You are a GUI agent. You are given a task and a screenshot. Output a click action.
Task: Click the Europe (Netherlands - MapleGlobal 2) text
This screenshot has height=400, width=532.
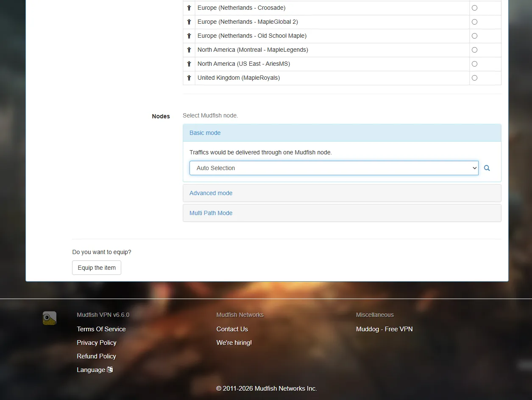pyautogui.click(x=248, y=22)
